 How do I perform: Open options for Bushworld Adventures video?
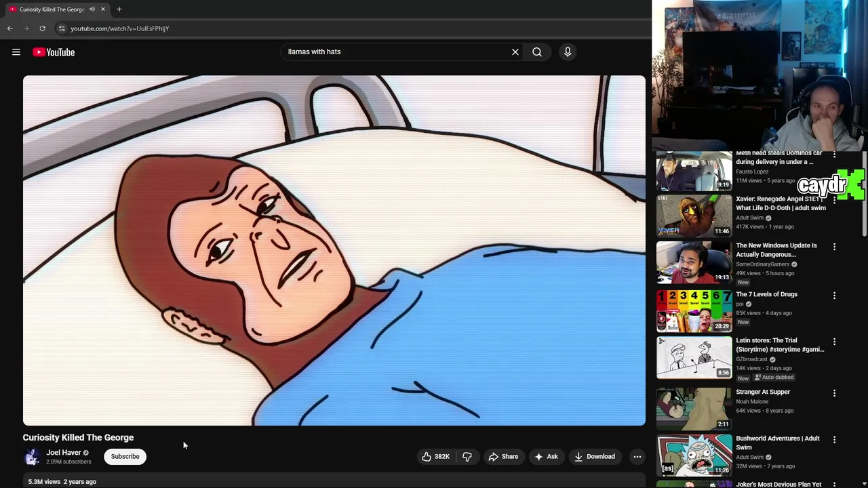click(x=834, y=439)
